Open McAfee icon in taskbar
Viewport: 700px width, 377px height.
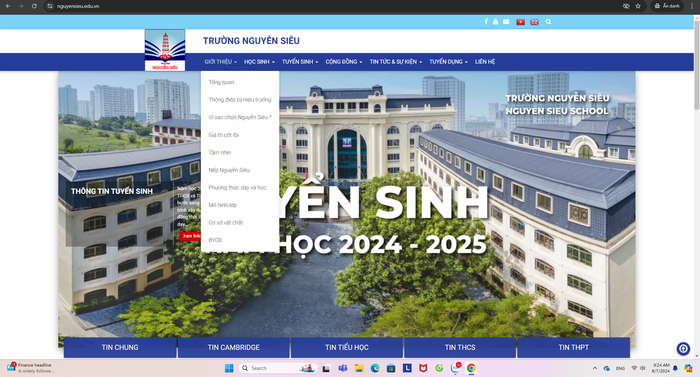pyautogui.click(x=423, y=368)
